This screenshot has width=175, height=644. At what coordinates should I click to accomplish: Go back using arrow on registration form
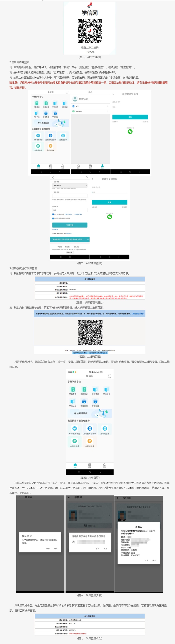(53, 177)
